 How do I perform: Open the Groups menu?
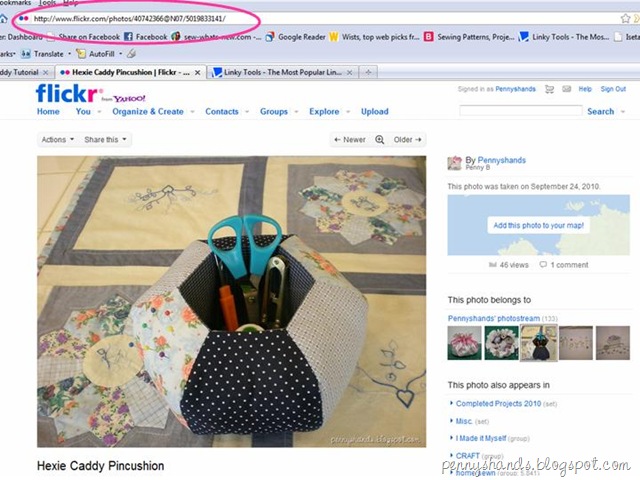[274, 111]
